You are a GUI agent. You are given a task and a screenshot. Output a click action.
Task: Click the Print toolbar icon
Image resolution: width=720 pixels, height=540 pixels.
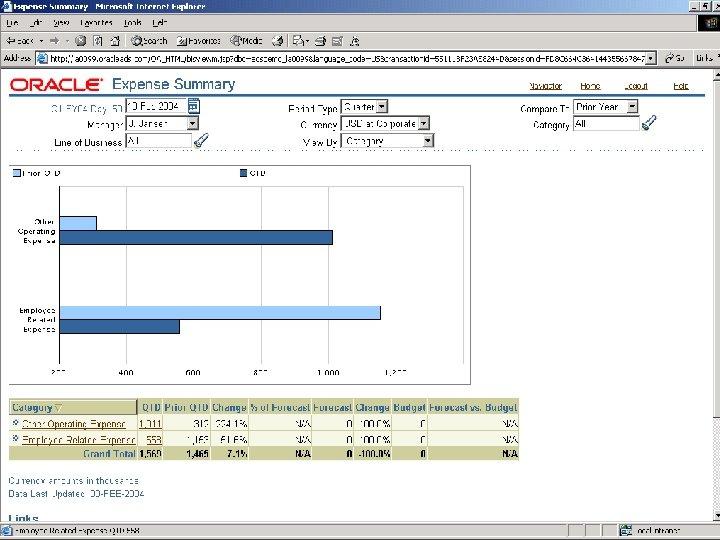321,41
